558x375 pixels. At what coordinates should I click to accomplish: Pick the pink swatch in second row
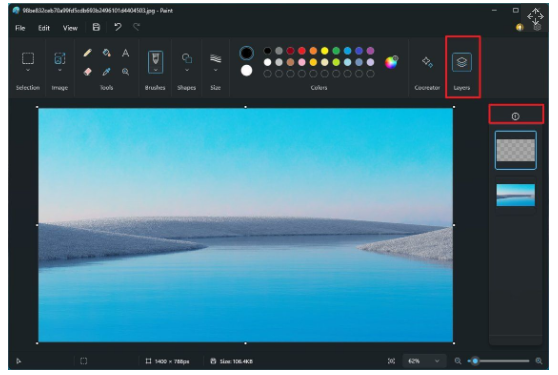(302, 62)
